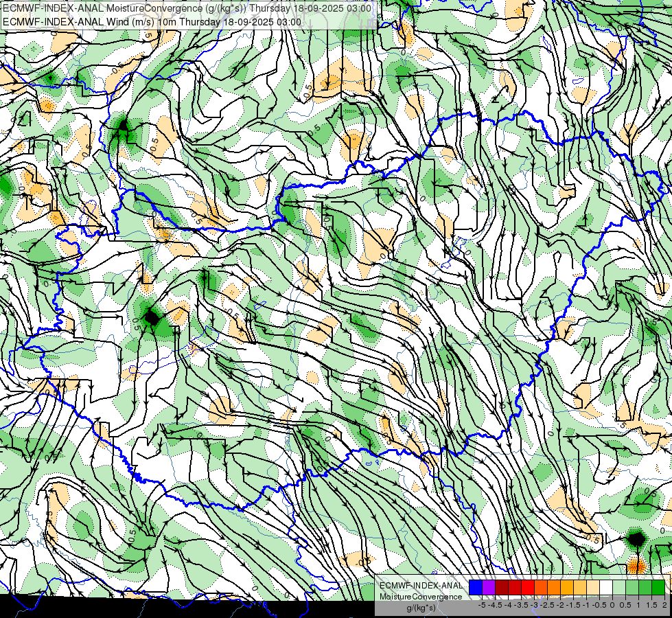Click the legend tick value 2

tap(664, 605)
